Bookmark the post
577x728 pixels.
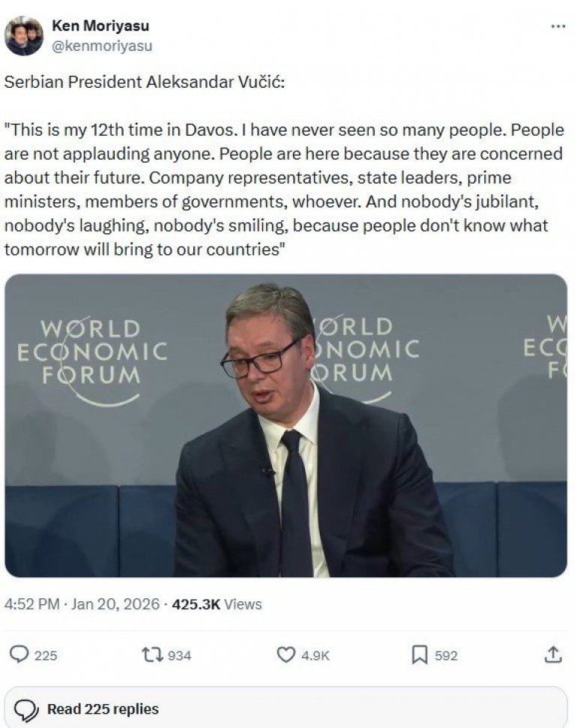(420, 655)
